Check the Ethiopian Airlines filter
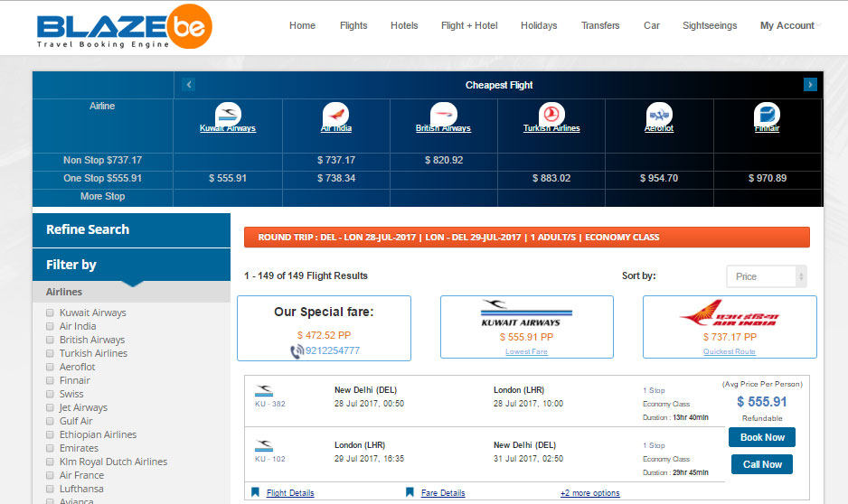Viewport: 848px width, 504px height. tap(50, 434)
